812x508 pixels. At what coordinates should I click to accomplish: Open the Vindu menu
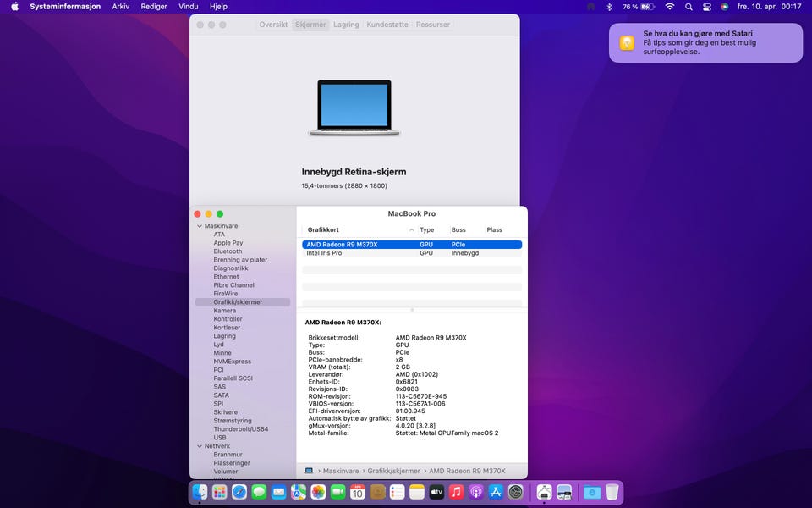(x=188, y=7)
